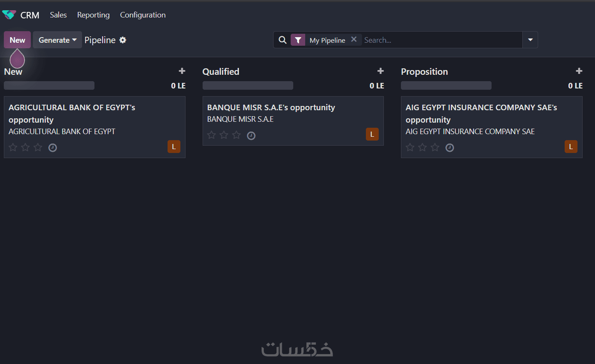Set first star on AIG EGYPT card
Viewport: 595px width, 364px height.
(x=410, y=147)
